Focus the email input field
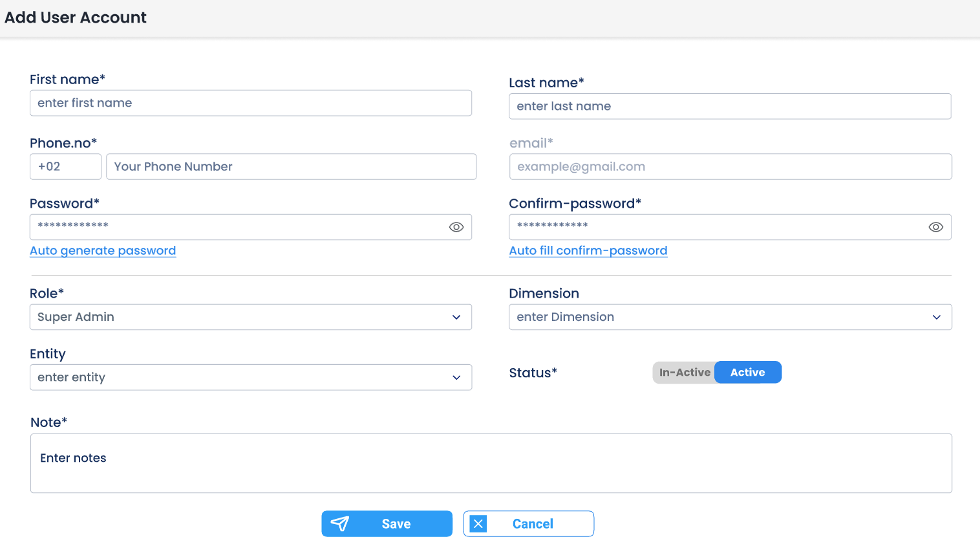The image size is (980, 548). tap(730, 166)
